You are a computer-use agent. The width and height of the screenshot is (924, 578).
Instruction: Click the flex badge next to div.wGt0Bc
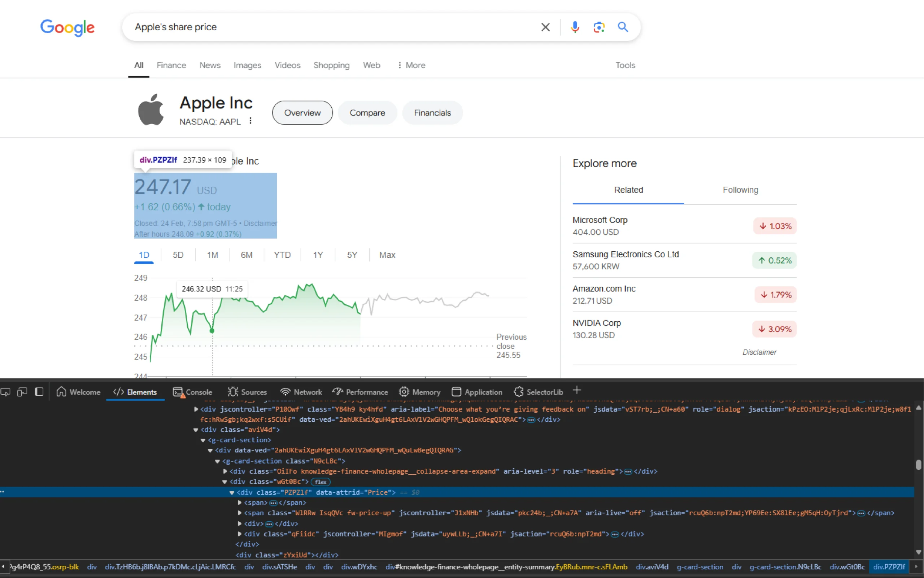[x=320, y=482]
